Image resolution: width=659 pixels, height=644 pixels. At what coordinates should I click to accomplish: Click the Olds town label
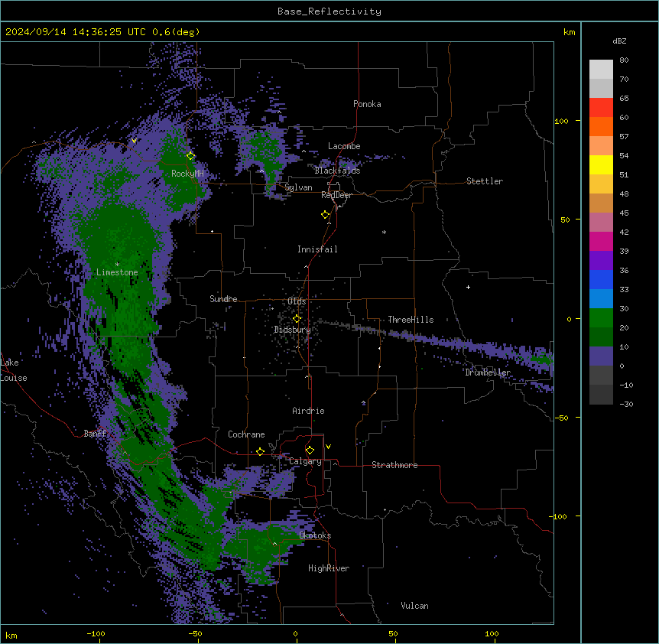tap(297, 301)
